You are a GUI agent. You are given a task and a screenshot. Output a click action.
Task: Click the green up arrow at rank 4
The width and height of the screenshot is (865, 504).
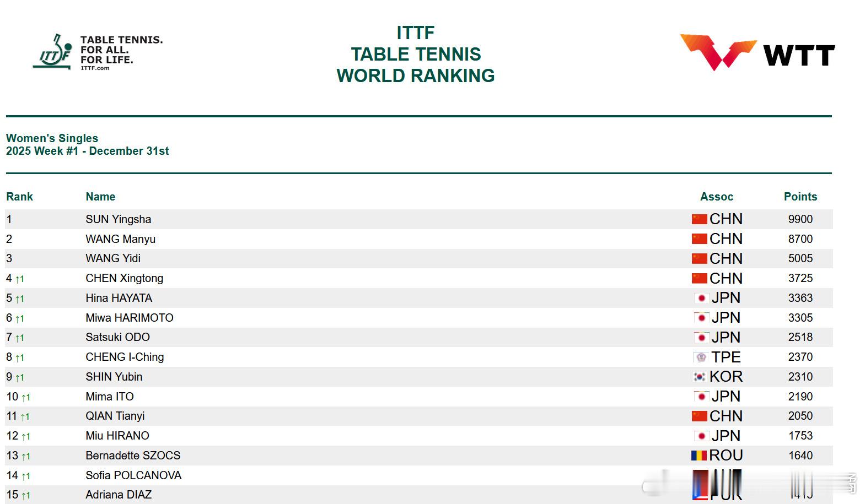tap(19, 279)
